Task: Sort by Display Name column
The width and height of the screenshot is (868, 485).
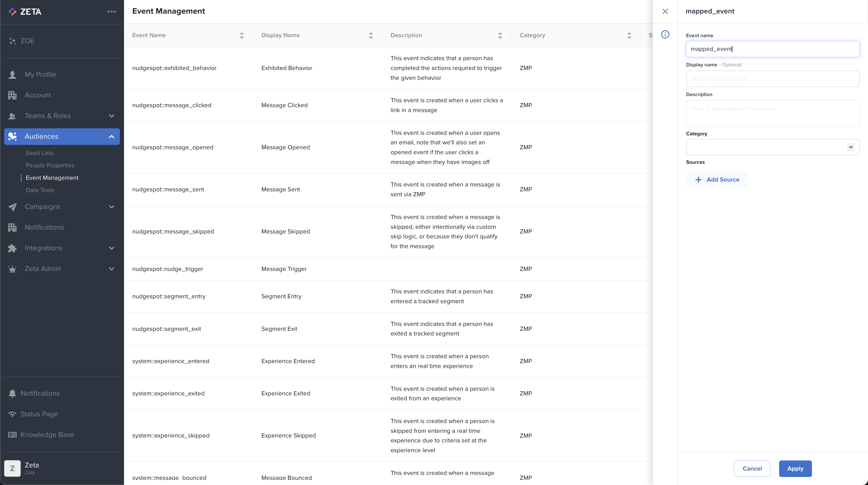Action: point(371,35)
